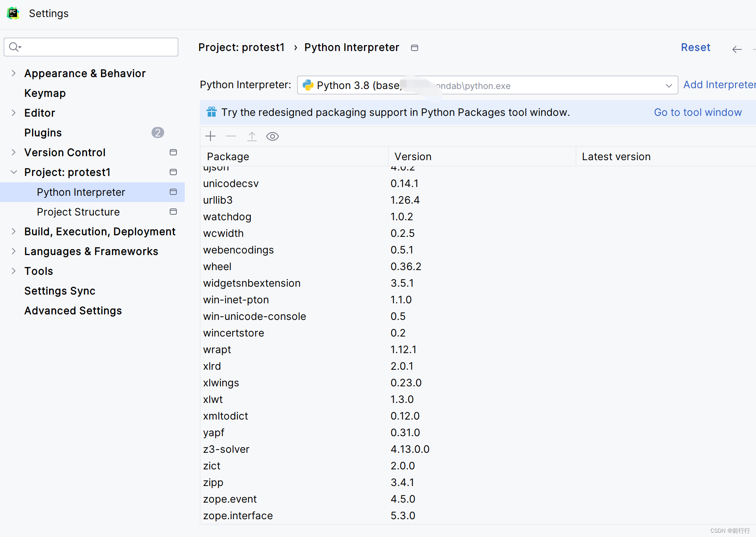Click the gift icon in packaging banner

click(212, 112)
